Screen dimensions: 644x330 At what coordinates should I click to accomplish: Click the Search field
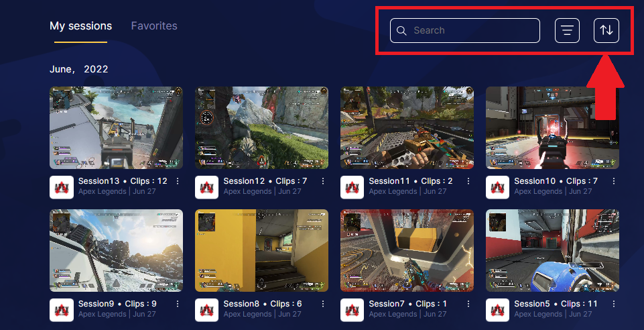[x=465, y=30]
